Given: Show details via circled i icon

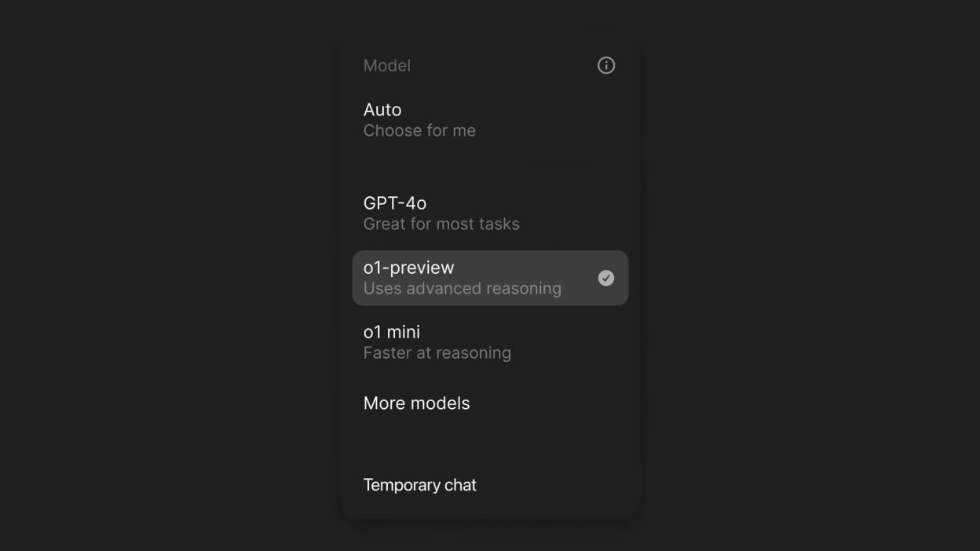Looking at the screenshot, I should point(606,65).
